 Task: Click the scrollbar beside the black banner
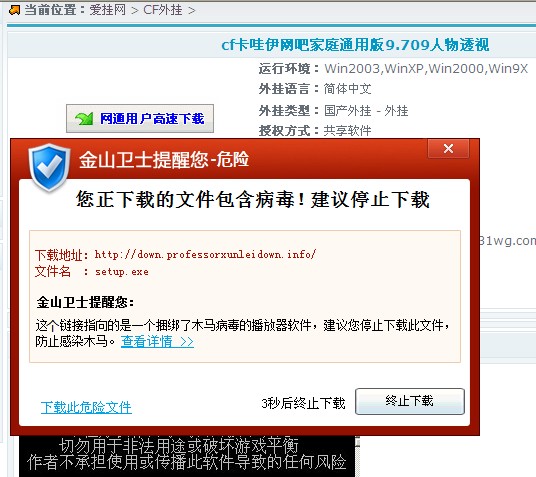pos(358,456)
